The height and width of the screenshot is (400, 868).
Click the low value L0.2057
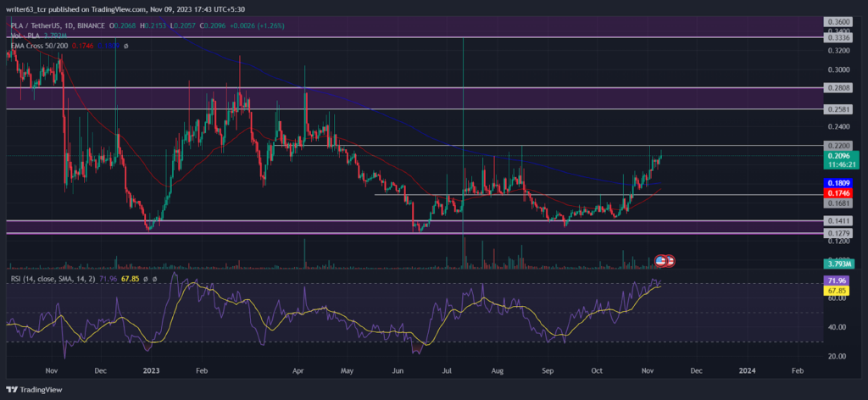181,26
